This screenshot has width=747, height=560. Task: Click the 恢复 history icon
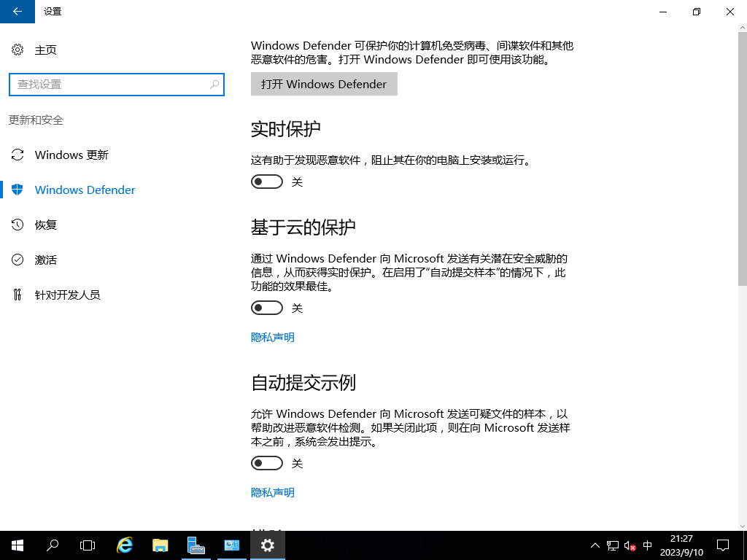click(18, 225)
